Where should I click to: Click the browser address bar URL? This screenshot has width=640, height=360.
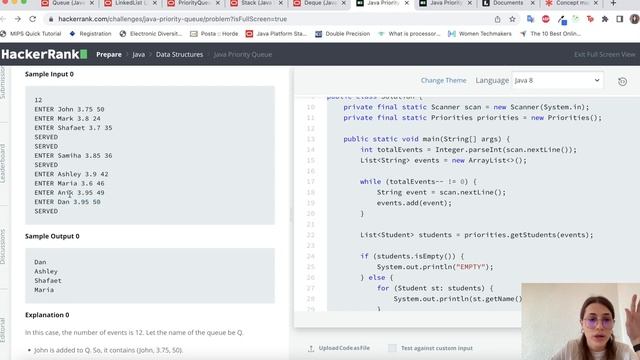(x=172, y=19)
